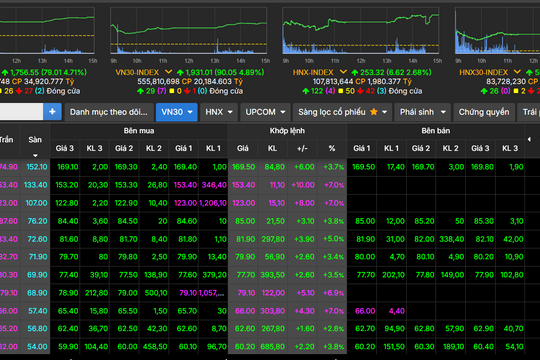
Task: Open the HNX dropdown tab
Action: (x=219, y=112)
